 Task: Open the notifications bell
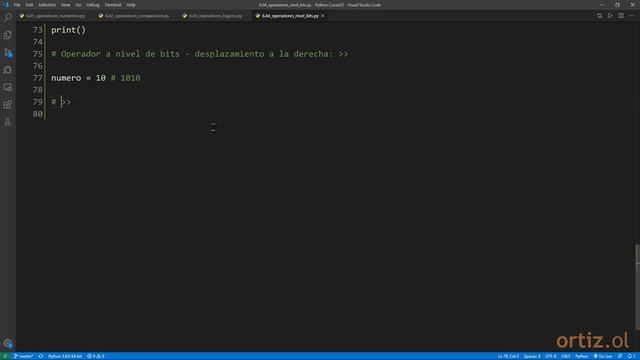631,356
